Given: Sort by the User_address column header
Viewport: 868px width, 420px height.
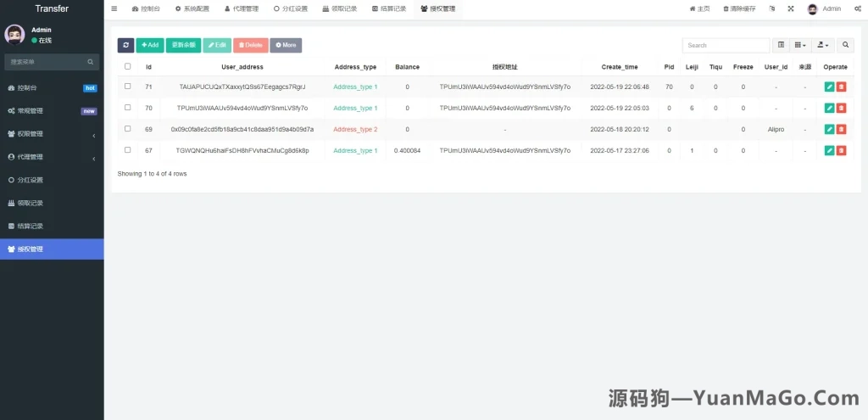Looking at the screenshot, I should click(242, 67).
